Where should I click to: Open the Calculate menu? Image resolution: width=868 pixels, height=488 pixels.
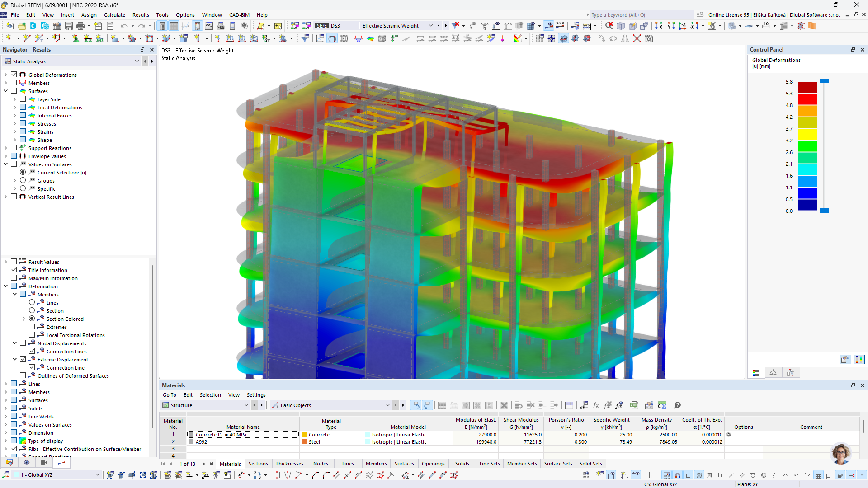pos(114,15)
